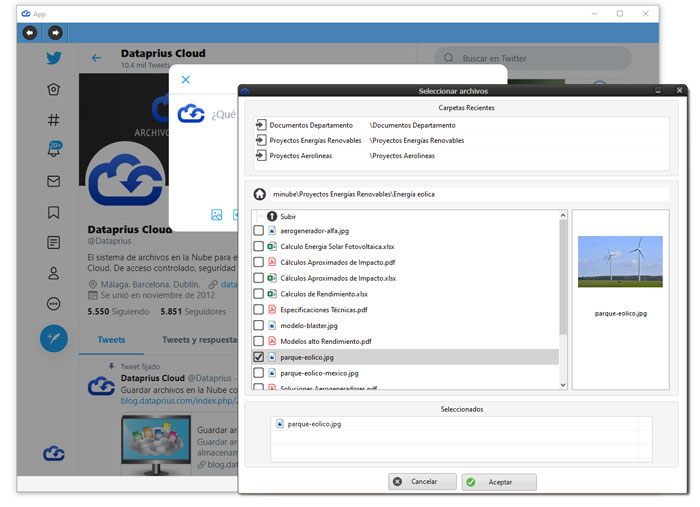Click the pinned tweet article thumbnail image
Viewport: 700px width, 507px height.
[x=156, y=445]
